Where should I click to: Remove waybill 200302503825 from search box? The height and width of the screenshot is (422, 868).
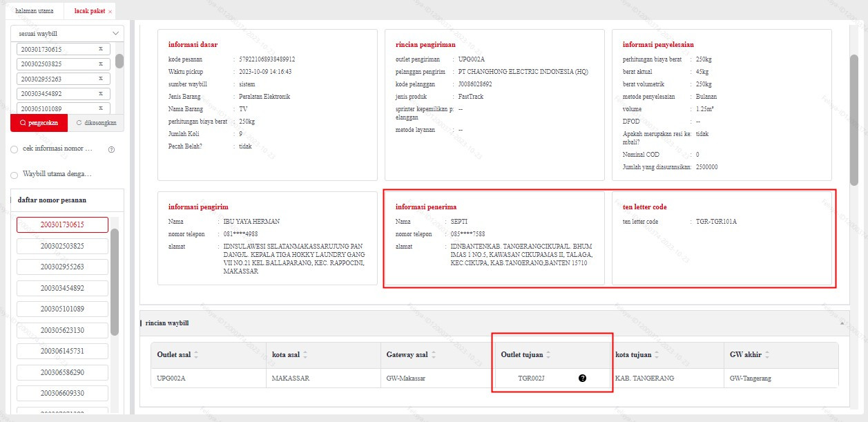coord(100,64)
